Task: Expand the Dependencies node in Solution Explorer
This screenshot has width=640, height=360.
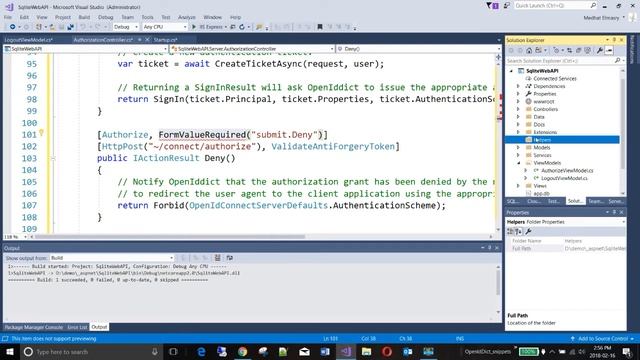Action: point(518,86)
